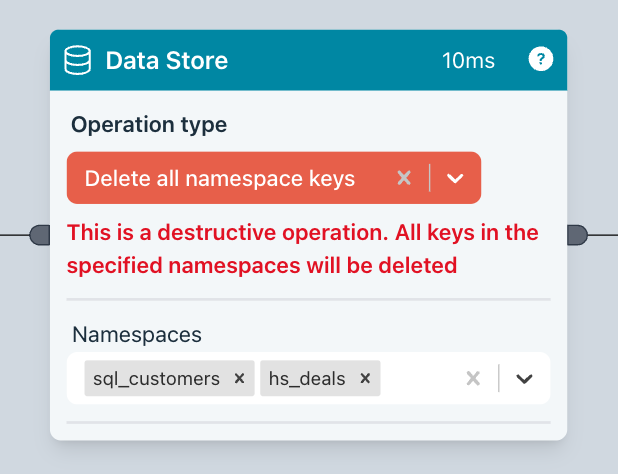Remove the sql_customers namespace tag
The image size is (618, 474).
click(239, 379)
